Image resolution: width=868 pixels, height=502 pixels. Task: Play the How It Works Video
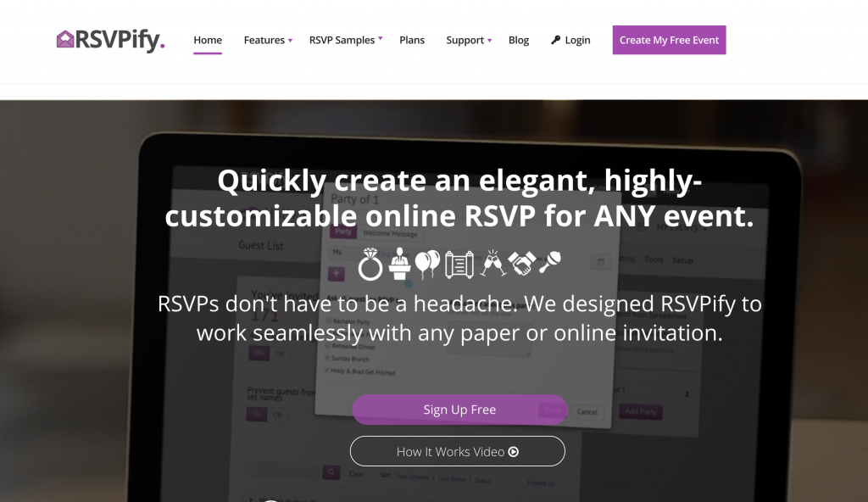coord(457,452)
